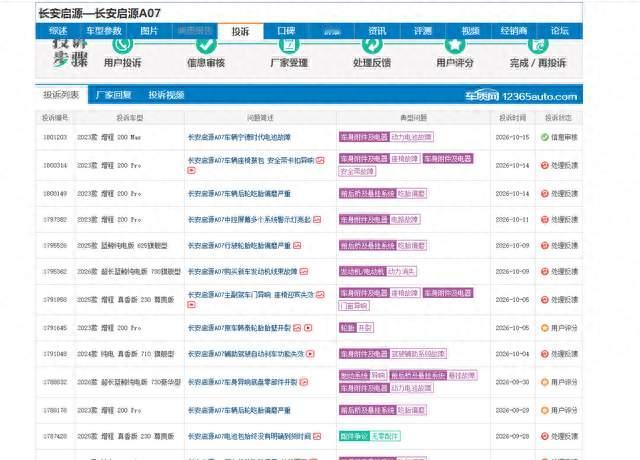Image resolution: width=640 pixels, height=460 pixels.
Task: Switch to the 厂家回复 sub-tab
Action: click(113, 95)
